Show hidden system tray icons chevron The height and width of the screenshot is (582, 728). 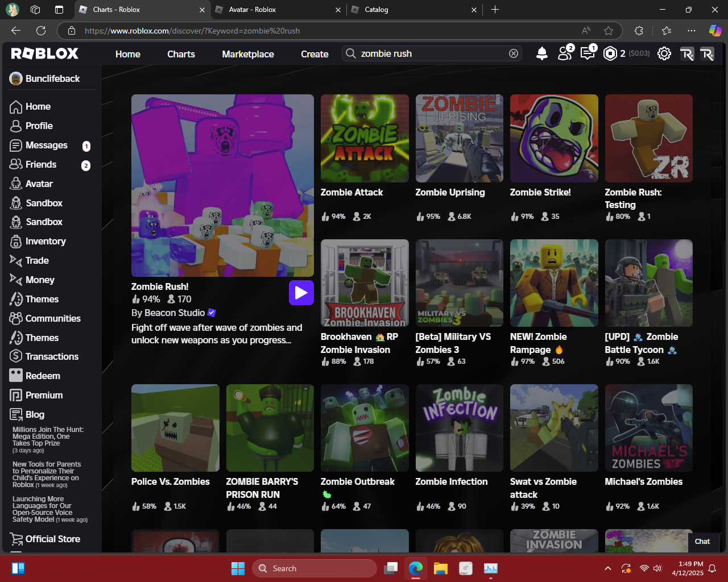[608, 568]
